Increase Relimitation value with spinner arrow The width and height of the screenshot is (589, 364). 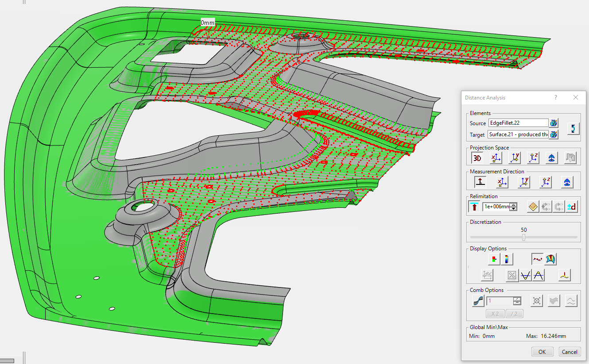513,204
